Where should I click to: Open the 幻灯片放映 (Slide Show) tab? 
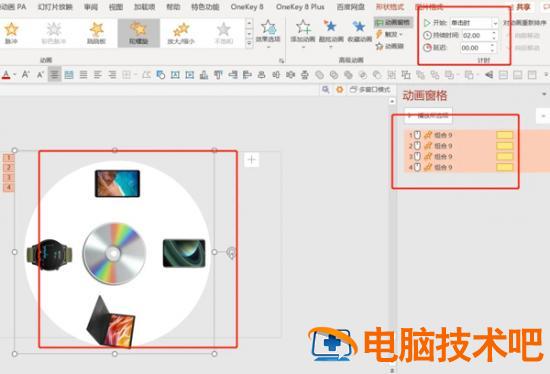(55, 7)
